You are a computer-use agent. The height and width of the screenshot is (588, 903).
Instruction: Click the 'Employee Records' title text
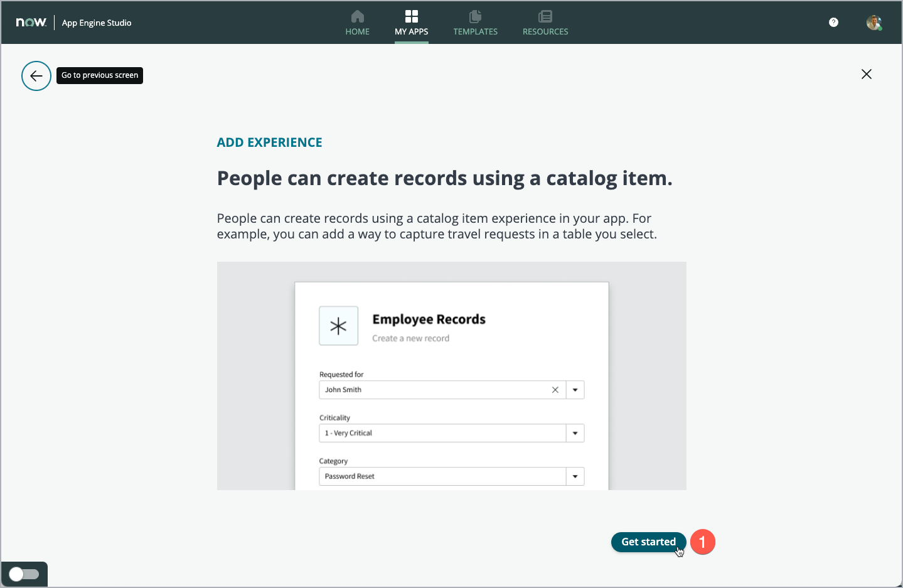click(x=429, y=319)
